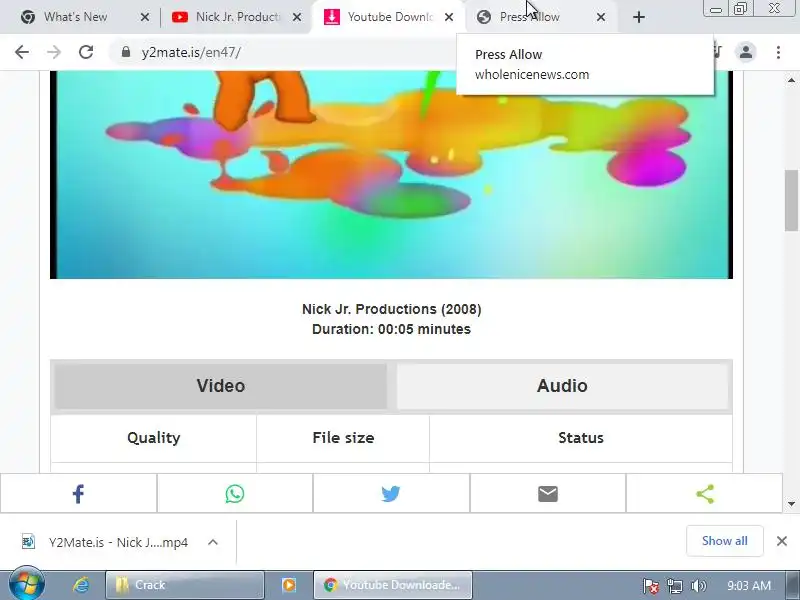The height and width of the screenshot is (600, 800).
Task: Click Show all downloads button
Action: tap(724, 541)
